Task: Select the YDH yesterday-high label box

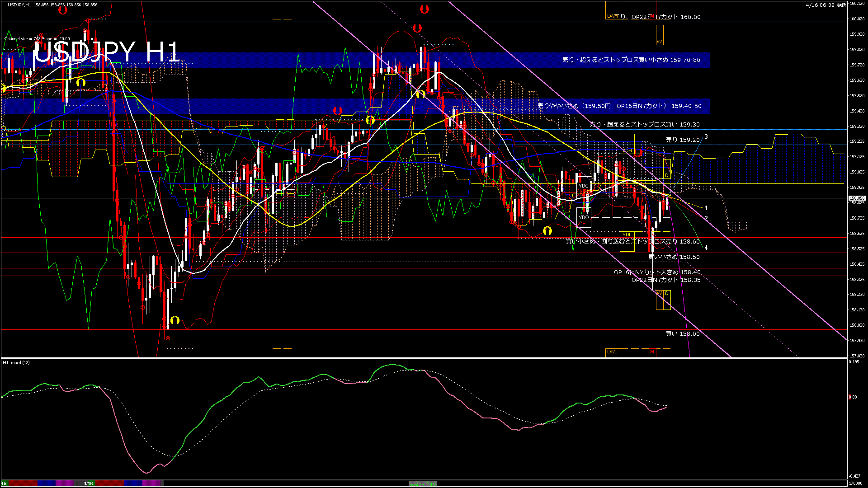Action: click(x=627, y=150)
